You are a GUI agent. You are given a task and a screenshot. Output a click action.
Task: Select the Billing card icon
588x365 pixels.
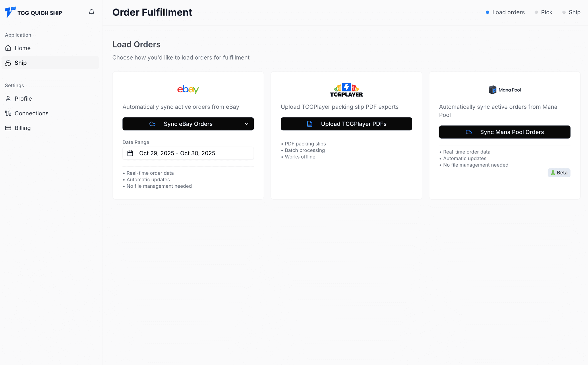8,128
